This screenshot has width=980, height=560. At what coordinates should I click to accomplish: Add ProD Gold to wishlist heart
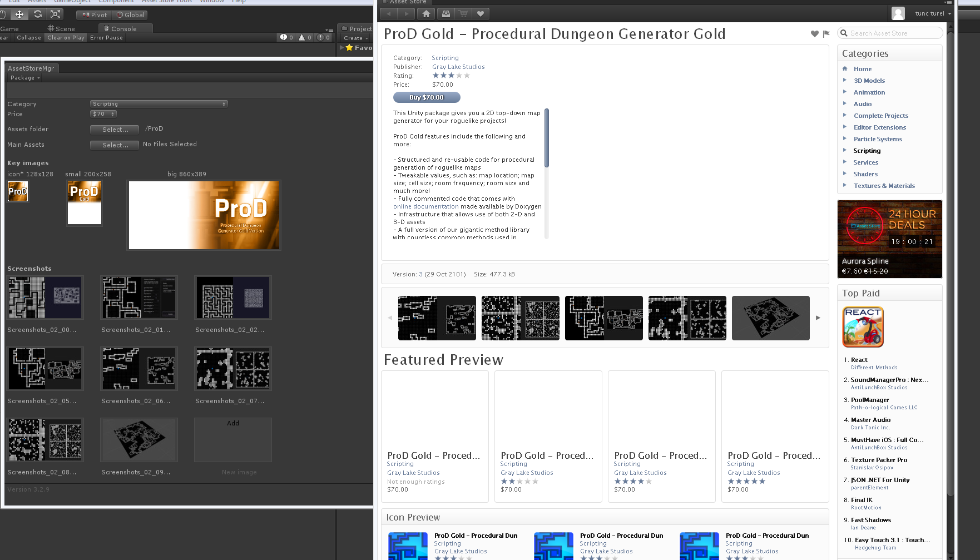point(815,34)
